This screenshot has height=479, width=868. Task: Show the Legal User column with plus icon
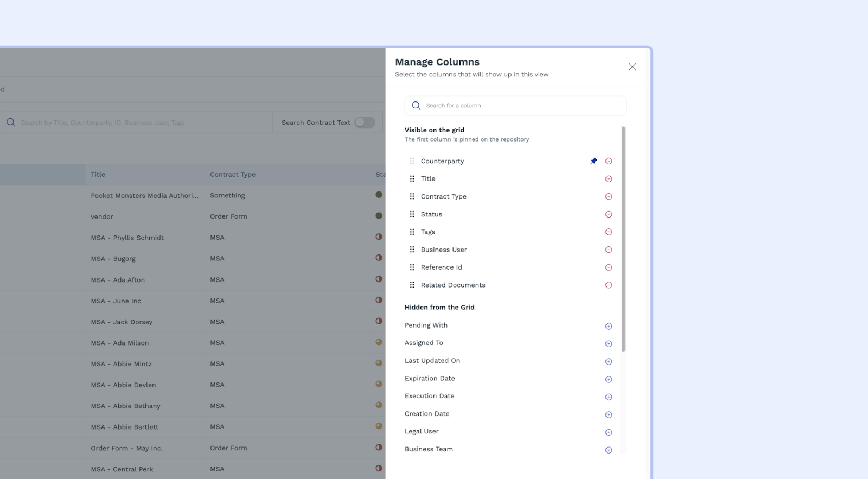pyautogui.click(x=609, y=432)
